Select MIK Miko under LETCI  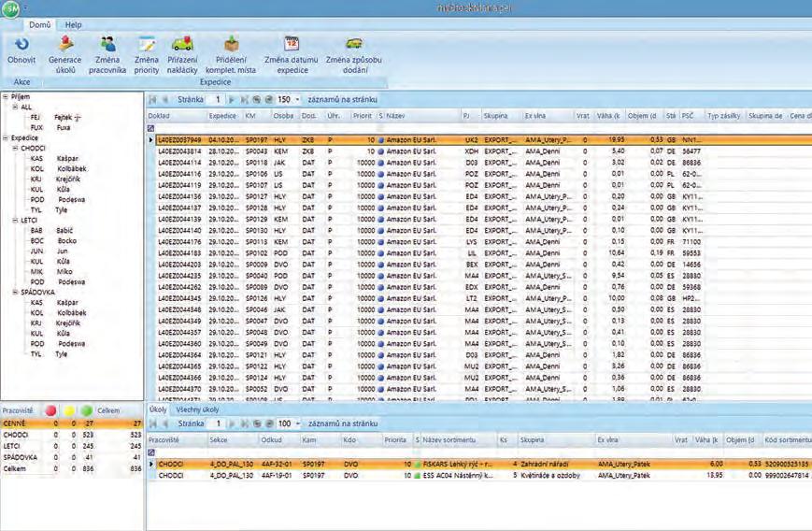point(51,271)
